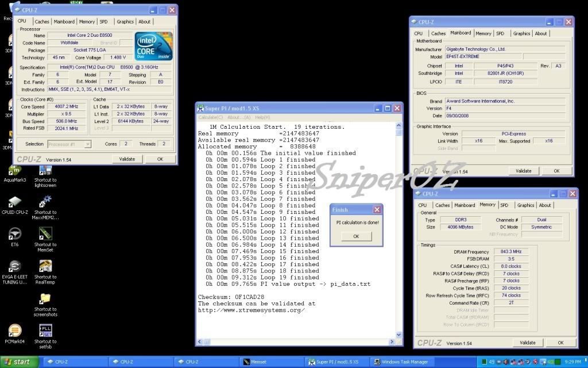Click the Shortcut to screenshots folder icon
Screen dimensions: 588x368
pos(45,299)
